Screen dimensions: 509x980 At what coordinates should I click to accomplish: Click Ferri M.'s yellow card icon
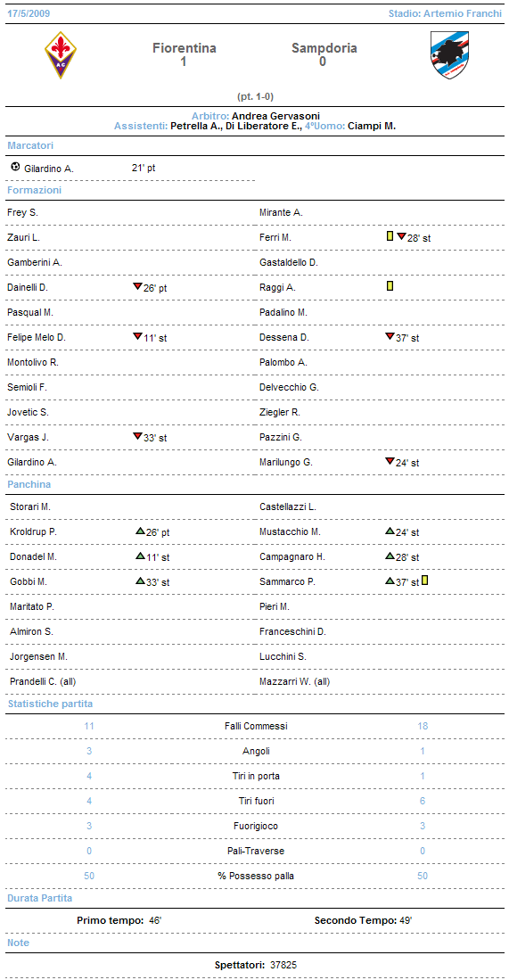390,236
